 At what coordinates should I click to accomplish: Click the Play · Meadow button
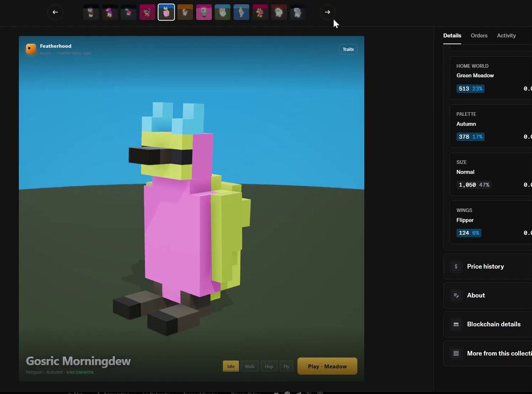coord(327,366)
